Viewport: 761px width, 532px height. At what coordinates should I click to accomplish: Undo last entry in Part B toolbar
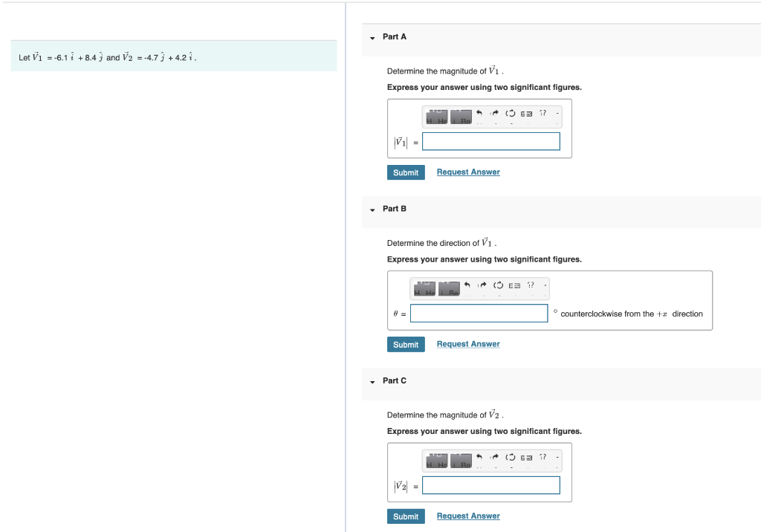point(467,285)
